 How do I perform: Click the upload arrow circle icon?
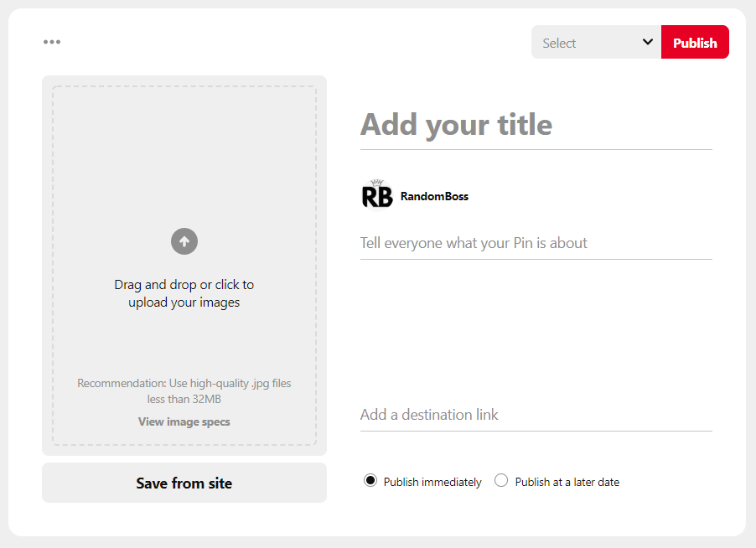pyautogui.click(x=184, y=241)
